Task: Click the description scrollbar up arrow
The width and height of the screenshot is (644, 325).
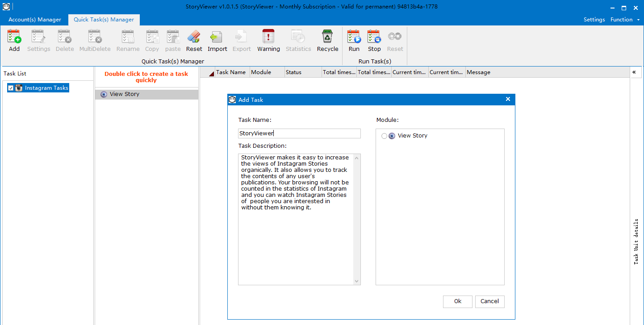Action: pos(357,158)
